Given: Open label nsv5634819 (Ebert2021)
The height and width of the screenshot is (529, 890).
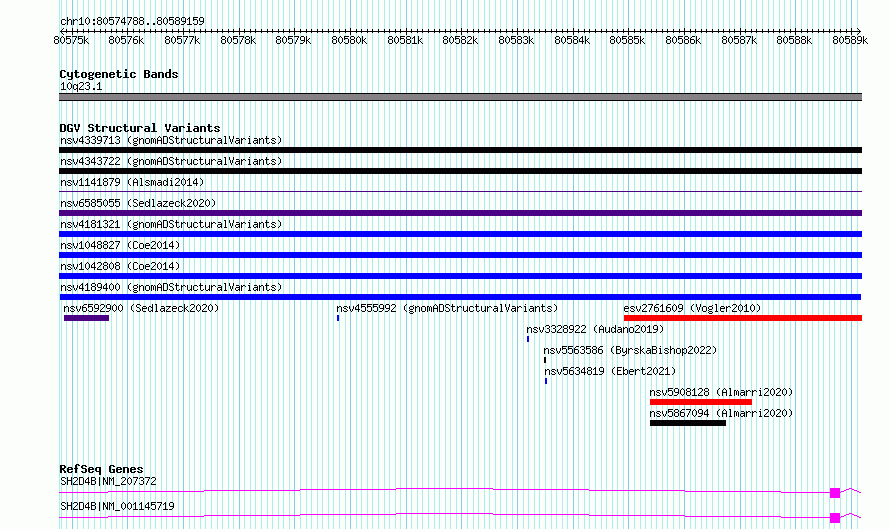Looking at the screenshot, I should pyautogui.click(x=610, y=371).
